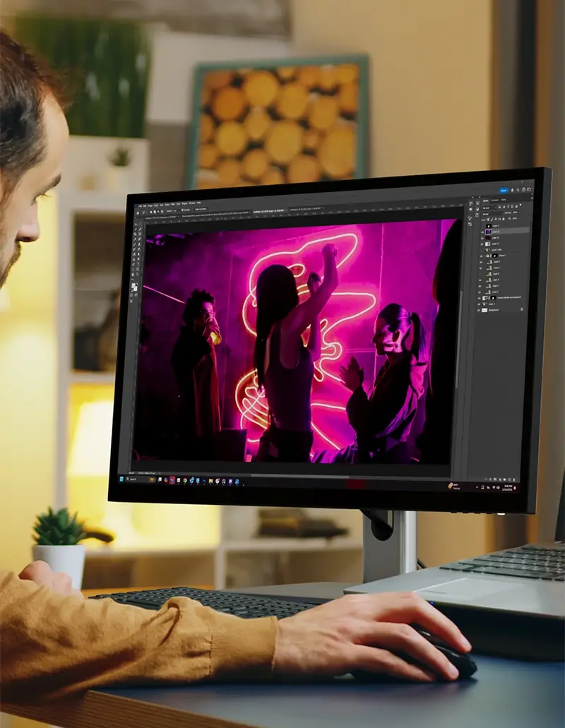Click the zoom percentage in status bar
This screenshot has height=728, width=565.
pyautogui.click(x=131, y=472)
